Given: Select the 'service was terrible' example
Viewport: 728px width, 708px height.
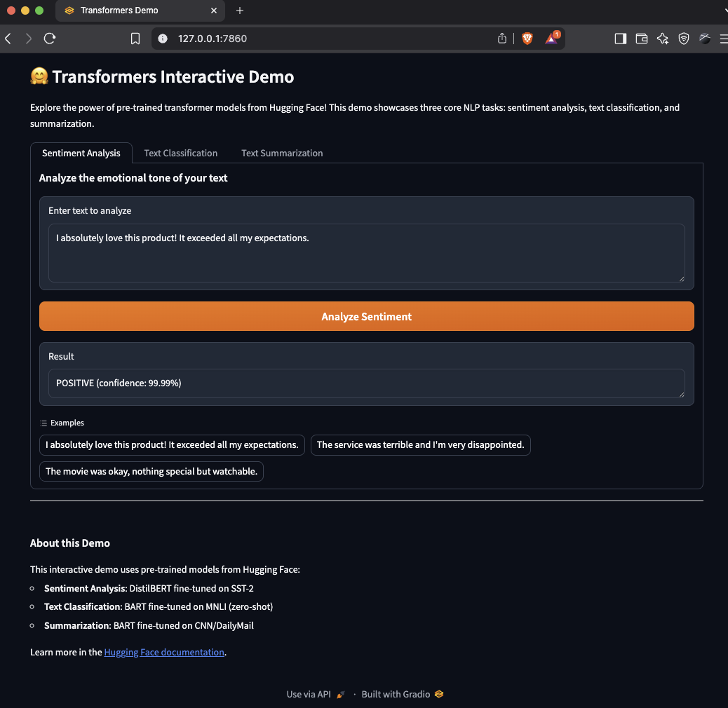Looking at the screenshot, I should coord(420,445).
